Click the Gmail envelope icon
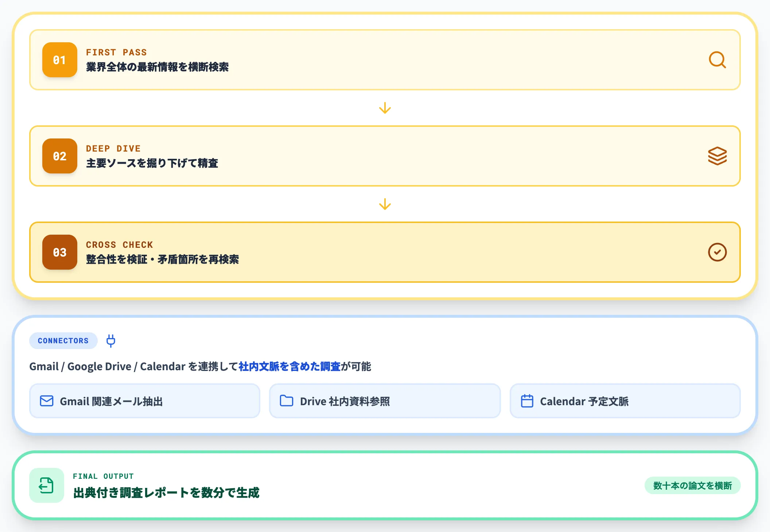Image resolution: width=770 pixels, height=532 pixels. pyautogui.click(x=47, y=401)
